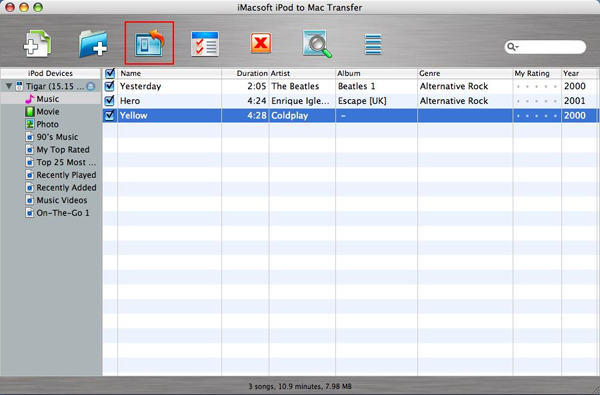This screenshot has width=600, height=395.
Task: Sort by the My Rating column header
Action: [537, 73]
